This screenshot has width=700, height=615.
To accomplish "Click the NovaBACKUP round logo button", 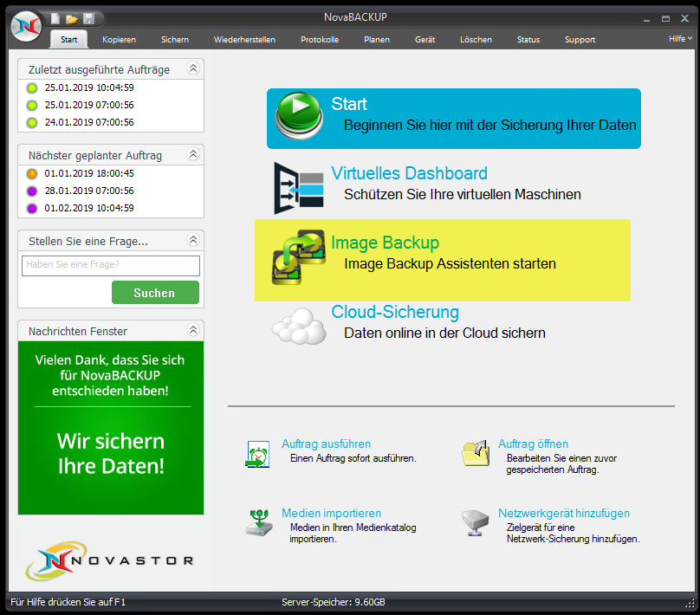I will 26,26.
